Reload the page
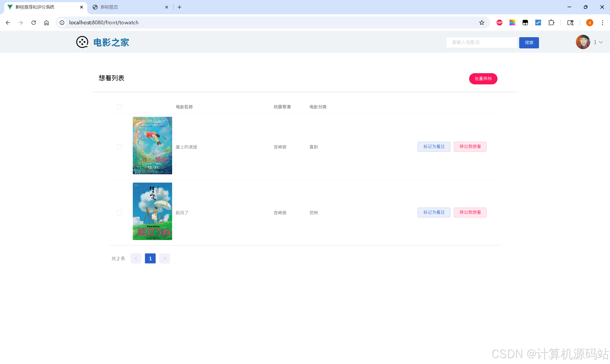610x364 pixels. point(34,23)
